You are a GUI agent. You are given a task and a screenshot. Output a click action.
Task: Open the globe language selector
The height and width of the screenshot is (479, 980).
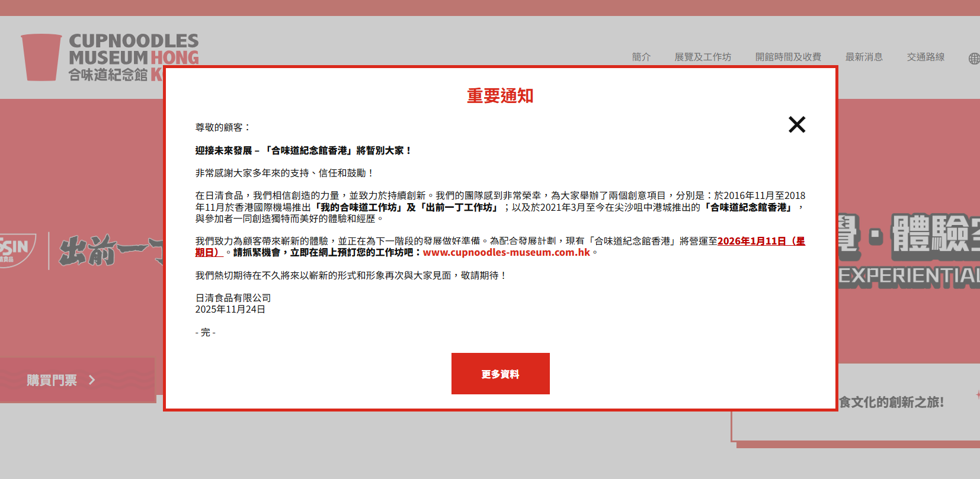pos(973,58)
